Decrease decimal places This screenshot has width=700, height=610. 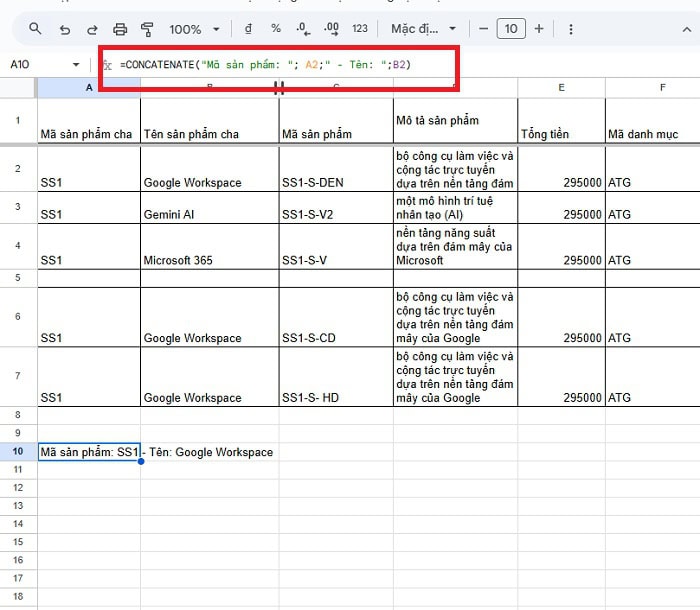point(303,29)
